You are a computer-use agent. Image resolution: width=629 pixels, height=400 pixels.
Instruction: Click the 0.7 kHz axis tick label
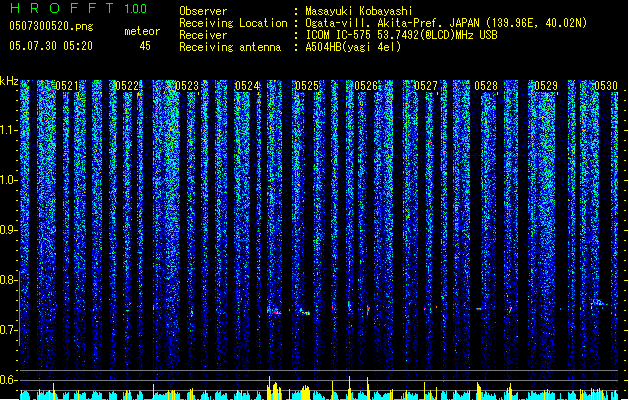pos(8,330)
